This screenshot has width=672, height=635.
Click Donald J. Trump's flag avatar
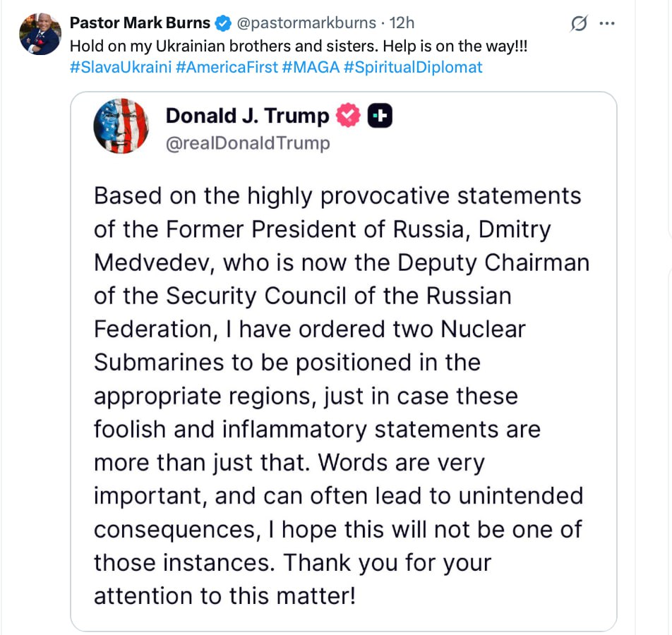click(121, 126)
